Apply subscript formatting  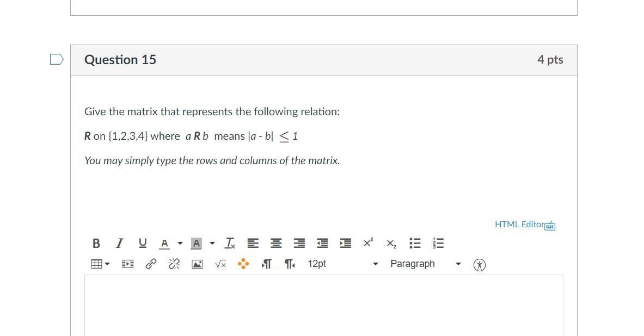(x=391, y=244)
